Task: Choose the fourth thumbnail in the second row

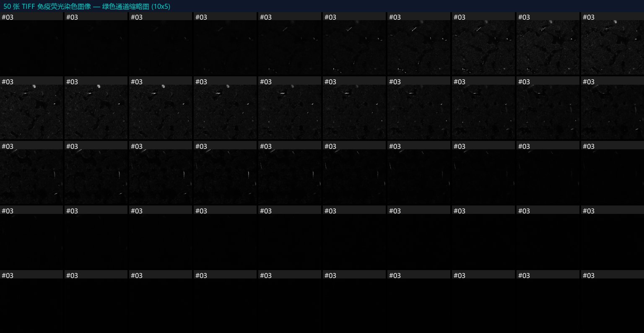Action: (x=225, y=108)
